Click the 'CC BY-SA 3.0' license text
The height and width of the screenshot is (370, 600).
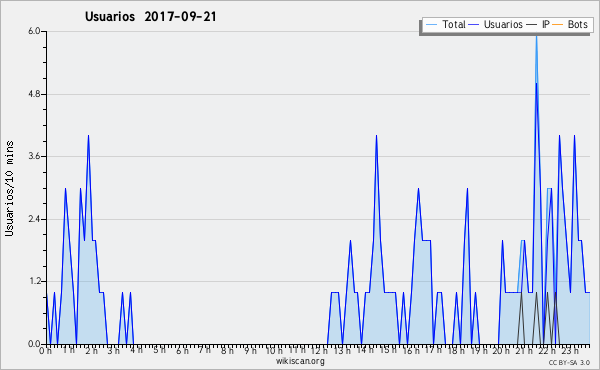pyautogui.click(x=569, y=362)
